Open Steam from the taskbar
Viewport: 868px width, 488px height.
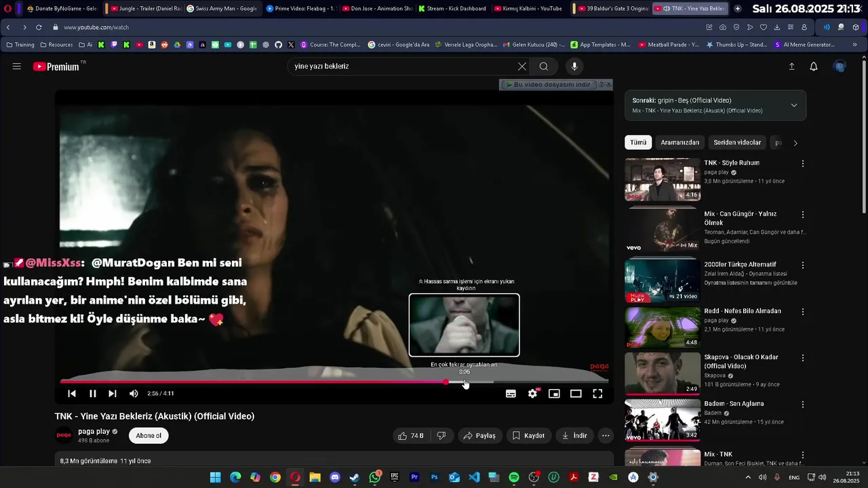point(355,477)
